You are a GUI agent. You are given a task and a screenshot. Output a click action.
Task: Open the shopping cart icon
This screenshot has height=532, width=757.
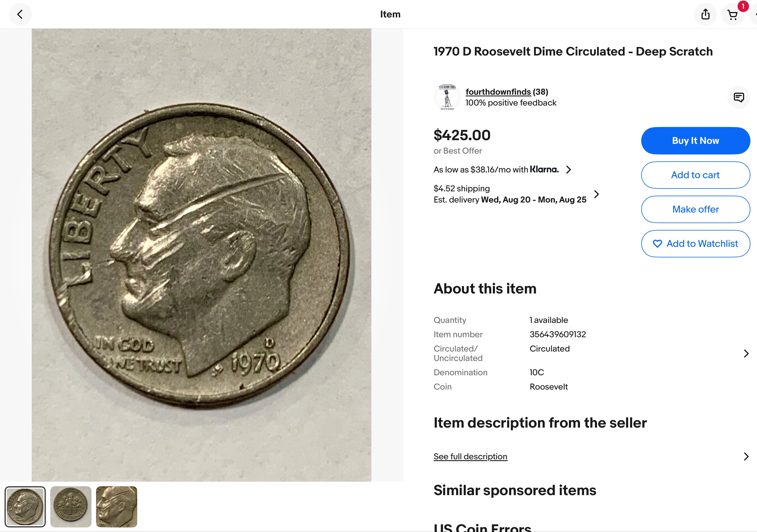click(x=732, y=15)
